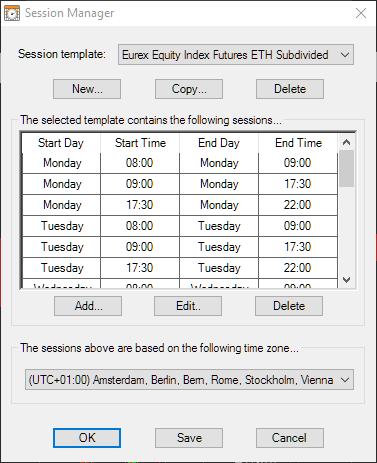Image resolution: width=377 pixels, height=463 pixels.
Task: Click the New... template button
Action: pos(87,89)
